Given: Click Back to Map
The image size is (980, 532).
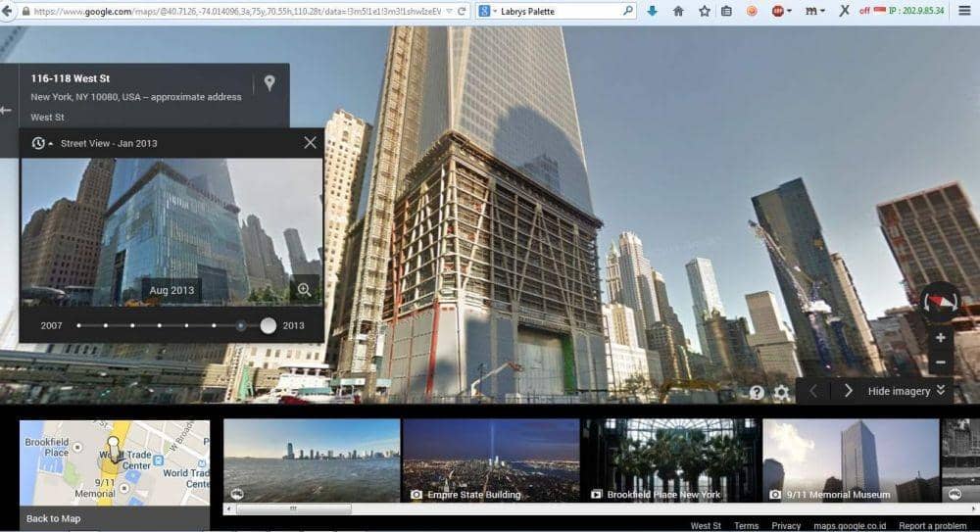Looking at the screenshot, I should (53, 518).
